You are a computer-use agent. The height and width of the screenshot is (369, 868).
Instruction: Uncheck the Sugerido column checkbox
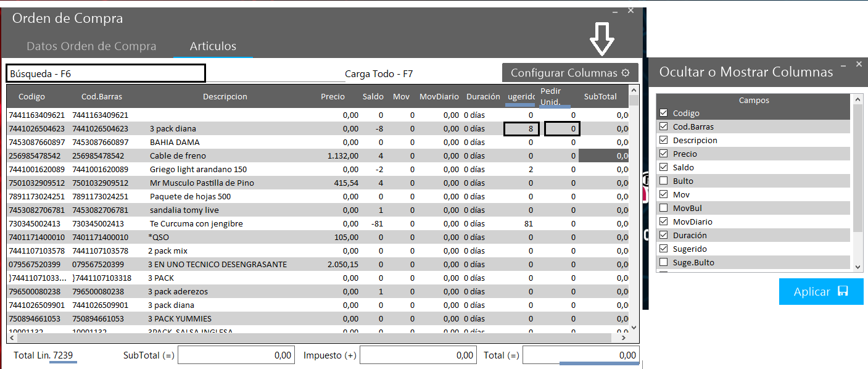[x=664, y=249]
